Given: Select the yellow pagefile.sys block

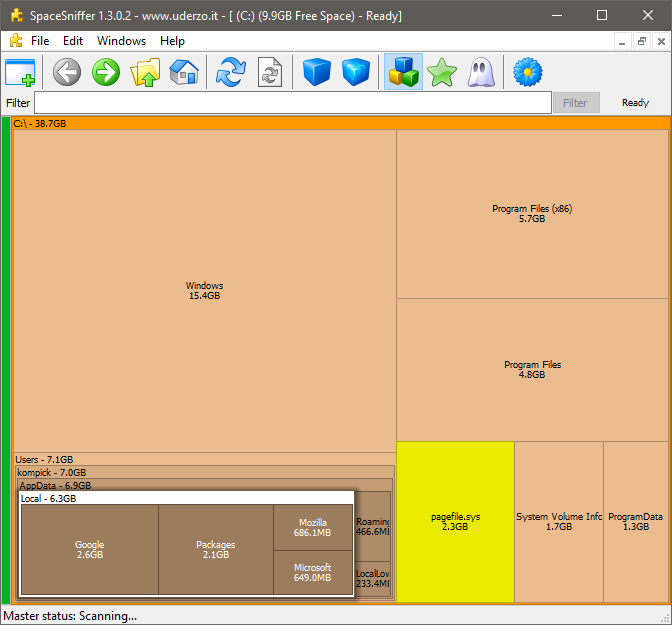Looking at the screenshot, I should click(455, 522).
